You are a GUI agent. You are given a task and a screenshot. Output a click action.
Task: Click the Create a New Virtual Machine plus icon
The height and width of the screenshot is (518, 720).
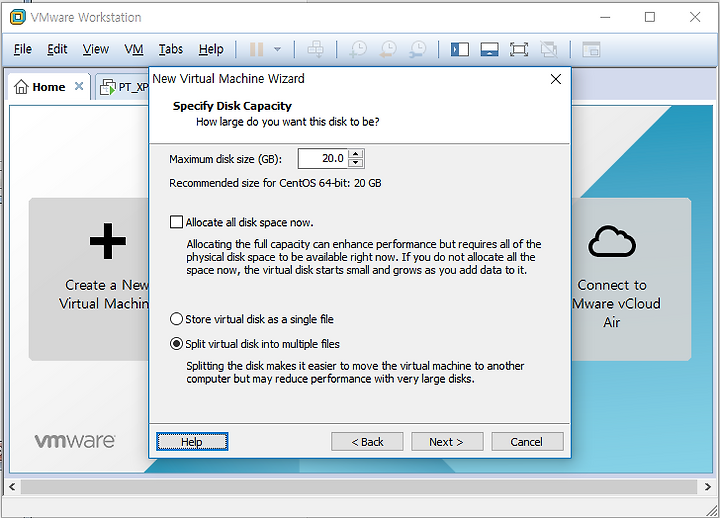107,241
